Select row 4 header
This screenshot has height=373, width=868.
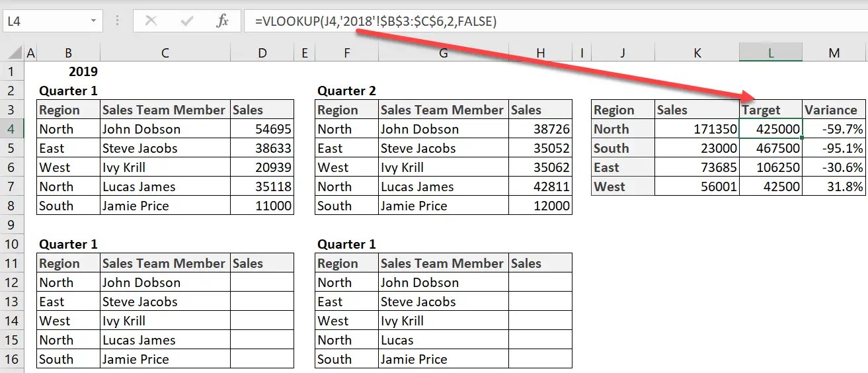click(12, 129)
